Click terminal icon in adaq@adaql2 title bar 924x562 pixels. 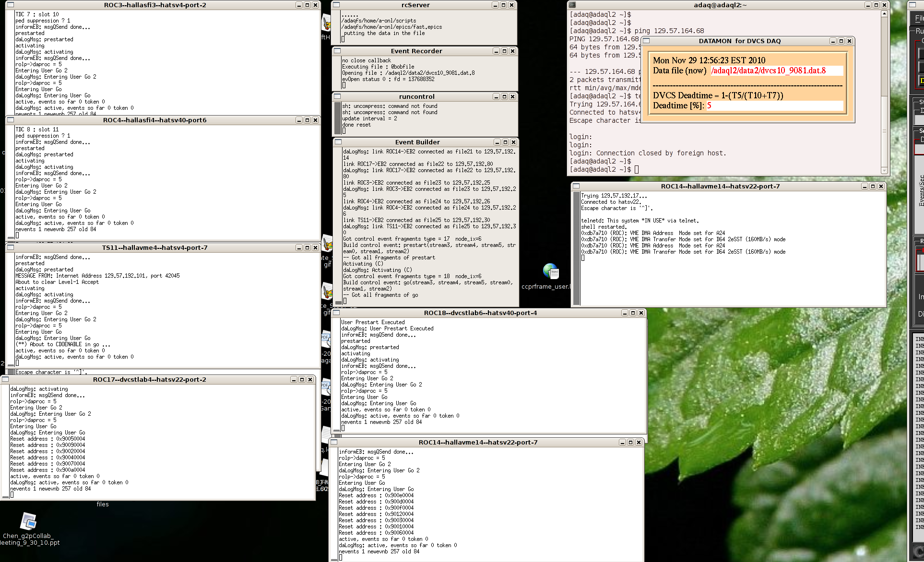[x=572, y=5]
